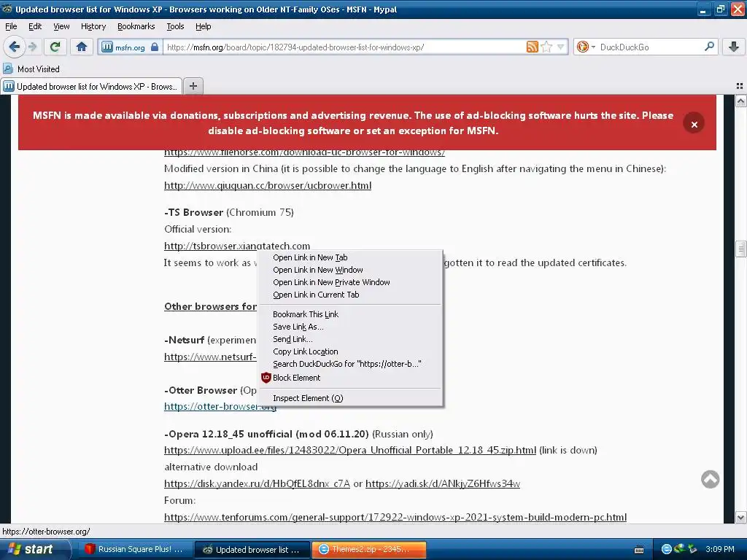Click the taskbar clock 3:09 PM

pos(720,549)
